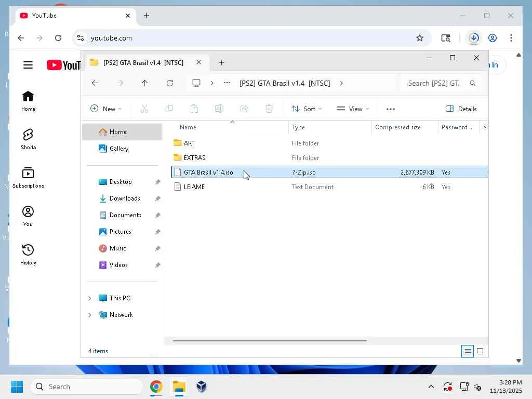The width and height of the screenshot is (532, 399).
Task: Open YouTube Shorts in sidebar
Action: click(28, 139)
